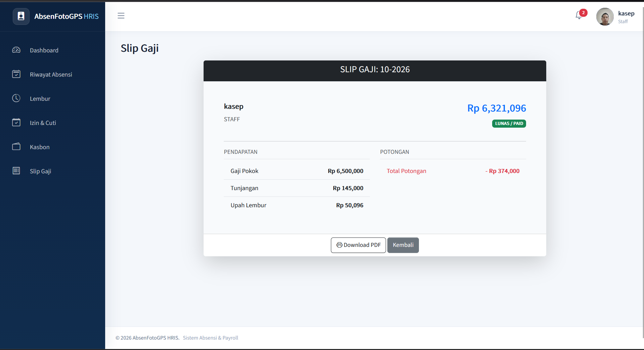Go to Dashboard menu item
The width and height of the screenshot is (644, 350).
pyautogui.click(x=44, y=50)
